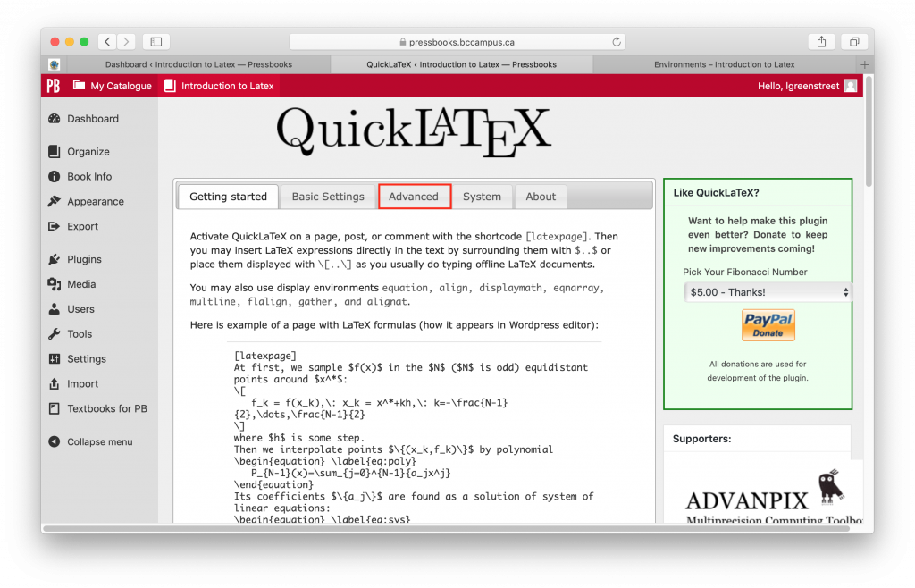Screen dimensions: 915x588
Task: Open the Export menu item
Action: tap(82, 226)
